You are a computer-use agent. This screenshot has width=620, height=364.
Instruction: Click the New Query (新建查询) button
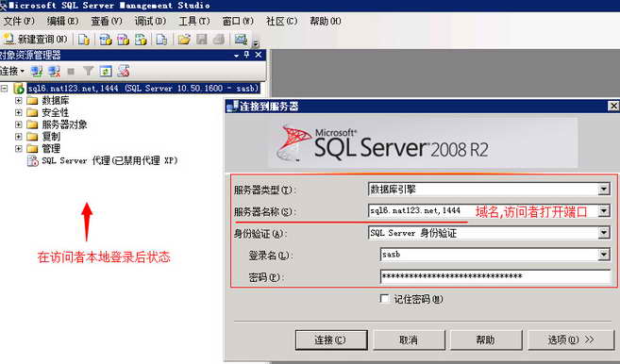click(35, 39)
